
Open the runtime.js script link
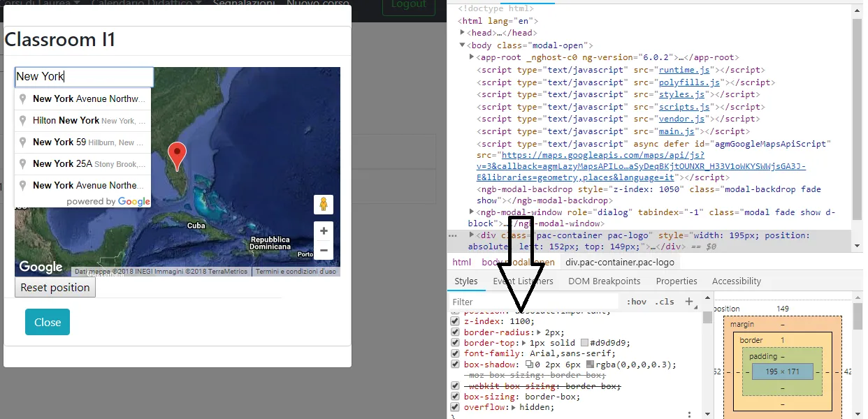(684, 70)
